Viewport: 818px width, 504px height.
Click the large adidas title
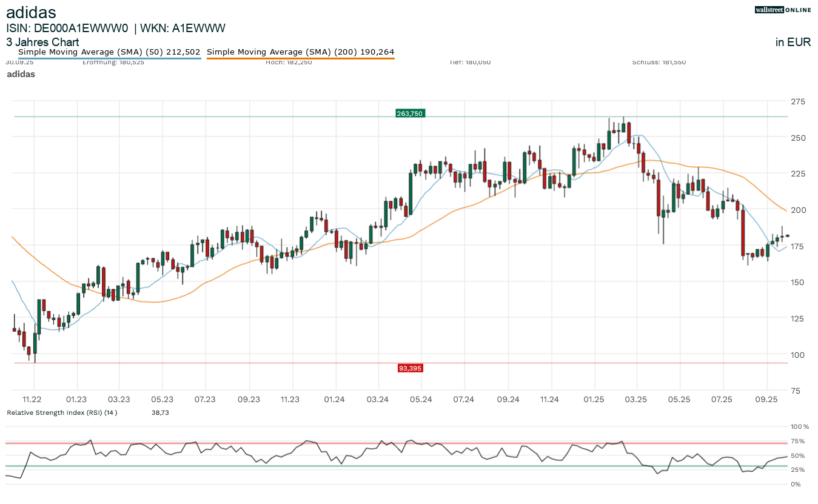(x=31, y=12)
